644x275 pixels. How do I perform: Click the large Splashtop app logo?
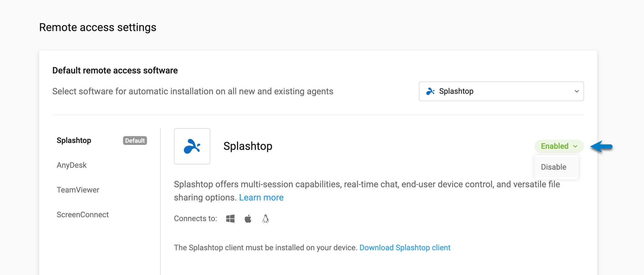192,146
